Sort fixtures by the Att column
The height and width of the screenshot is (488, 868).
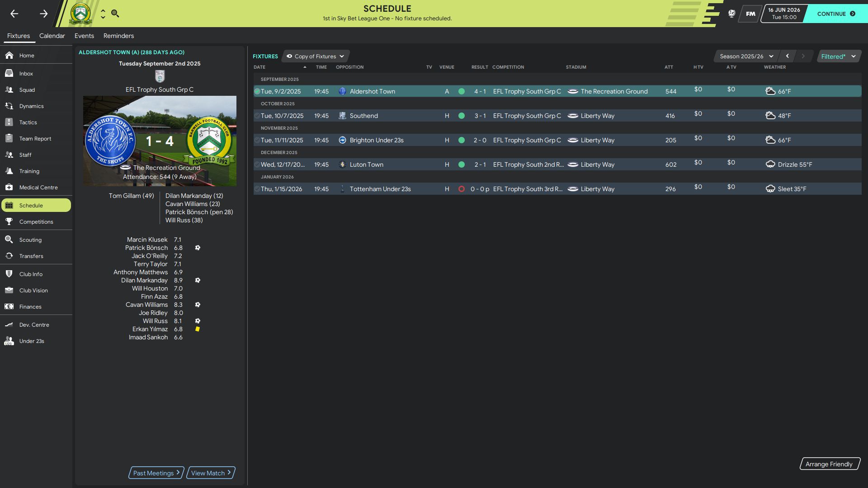[669, 67]
